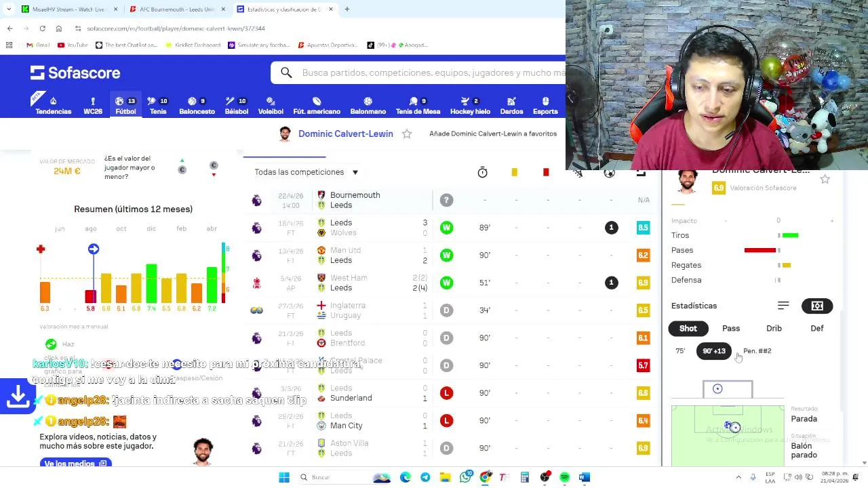
Task: Reload the page
Action: pos(42,28)
